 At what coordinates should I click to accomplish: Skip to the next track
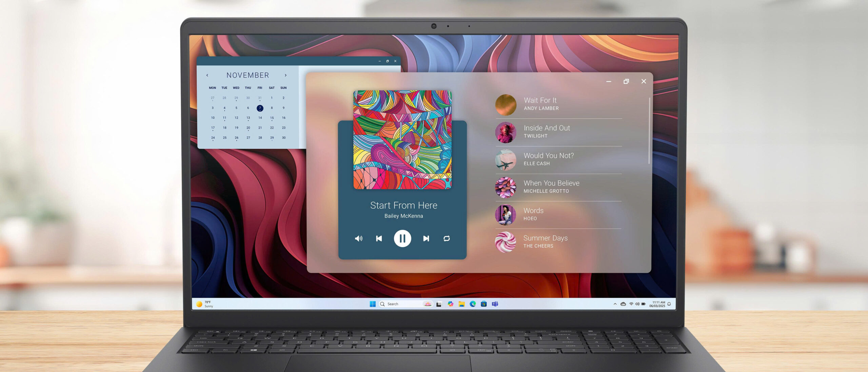[426, 238]
